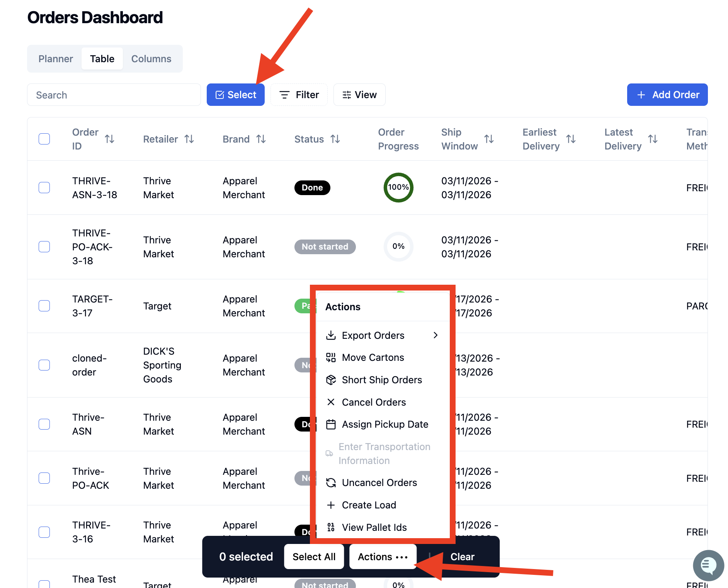This screenshot has height=588, width=728.
Task: Switch to the Table tab
Action: coord(102,59)
